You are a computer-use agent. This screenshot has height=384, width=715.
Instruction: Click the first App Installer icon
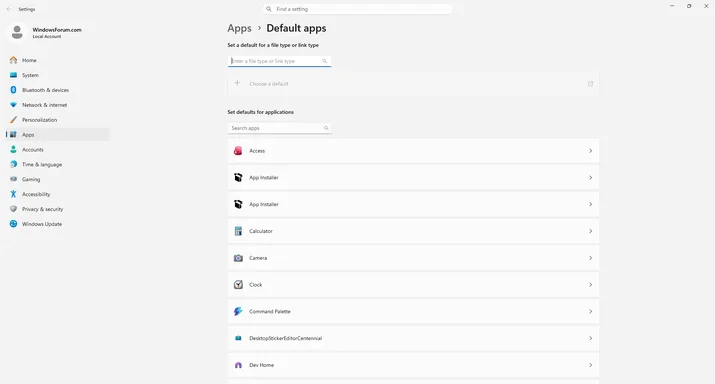click(x=238, y=177)
